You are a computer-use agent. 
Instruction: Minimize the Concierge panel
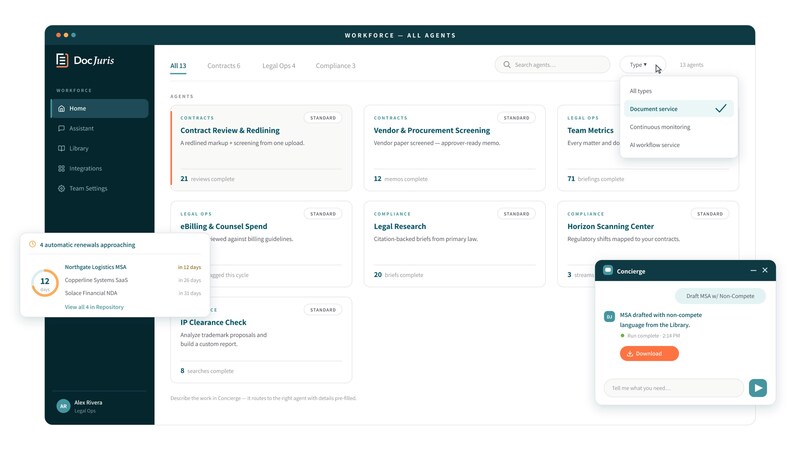point(753,270)
